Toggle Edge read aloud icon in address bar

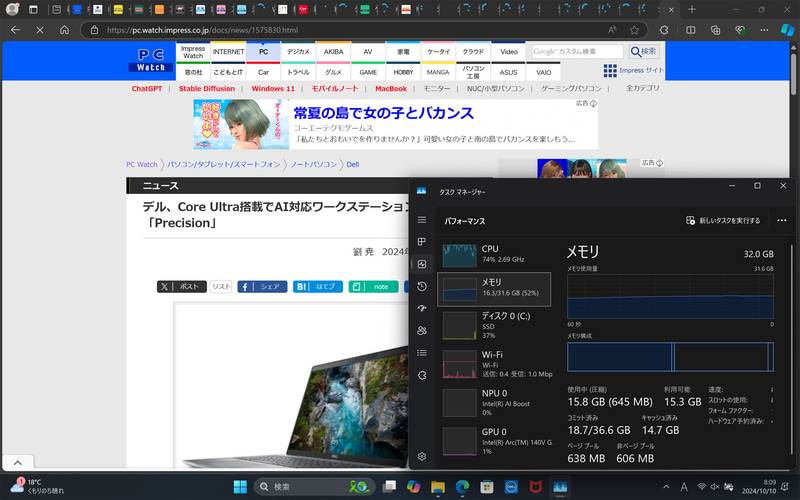[x=612, y=30]
